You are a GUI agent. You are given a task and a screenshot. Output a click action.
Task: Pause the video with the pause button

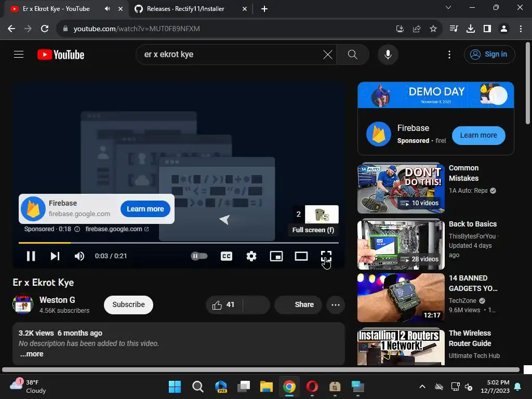coord(31,256)
